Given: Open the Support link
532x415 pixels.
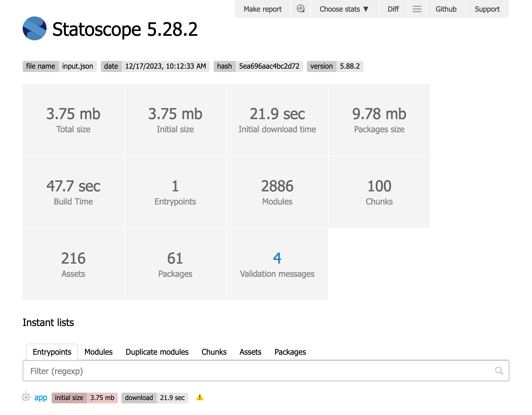Looking at the screenshot, I should pyautogui.click(x=487, y=9).
